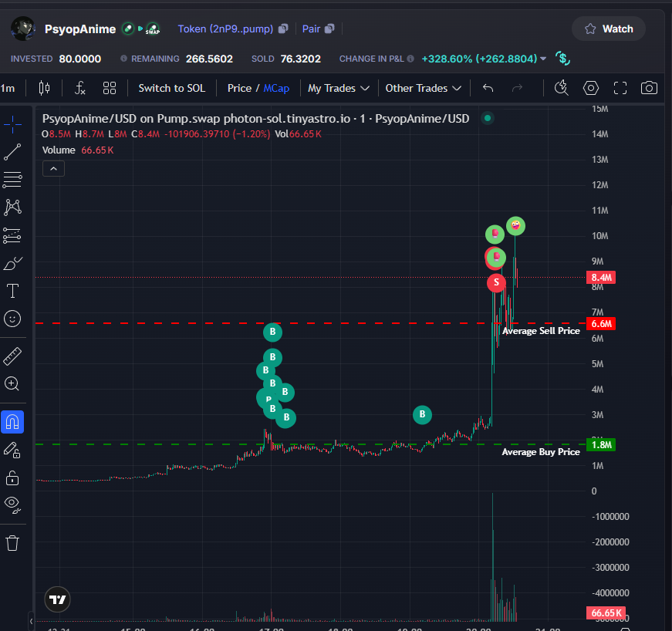Click the green market status dot

(488, 118)
